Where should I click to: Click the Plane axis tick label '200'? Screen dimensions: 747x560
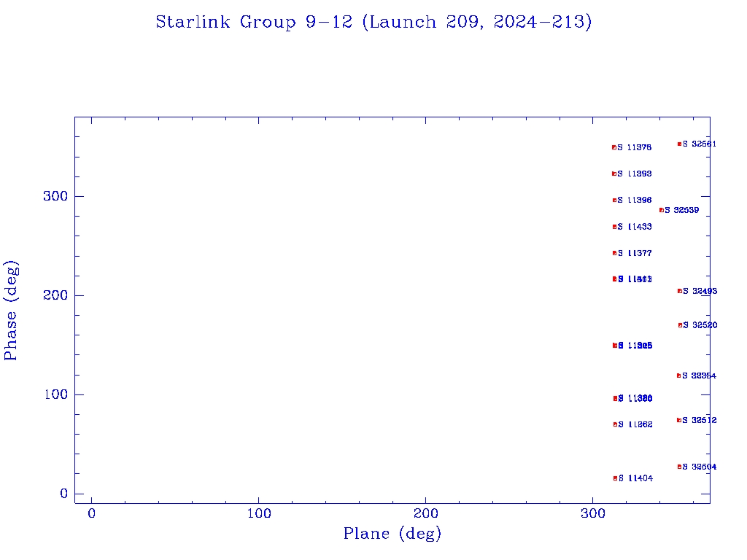click(x=425, y=514)
